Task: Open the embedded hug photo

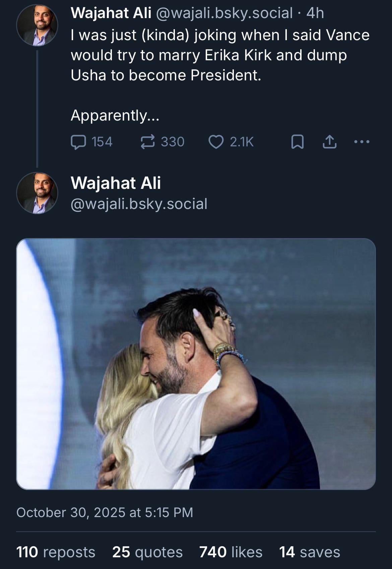Action: tap(196, 364)
